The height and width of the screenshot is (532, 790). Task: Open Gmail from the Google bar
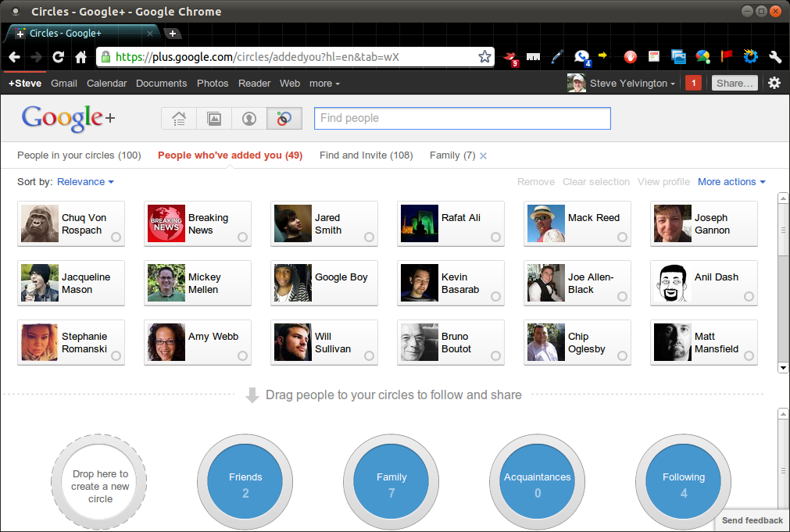pyautogui.click(x=64, y=84)
